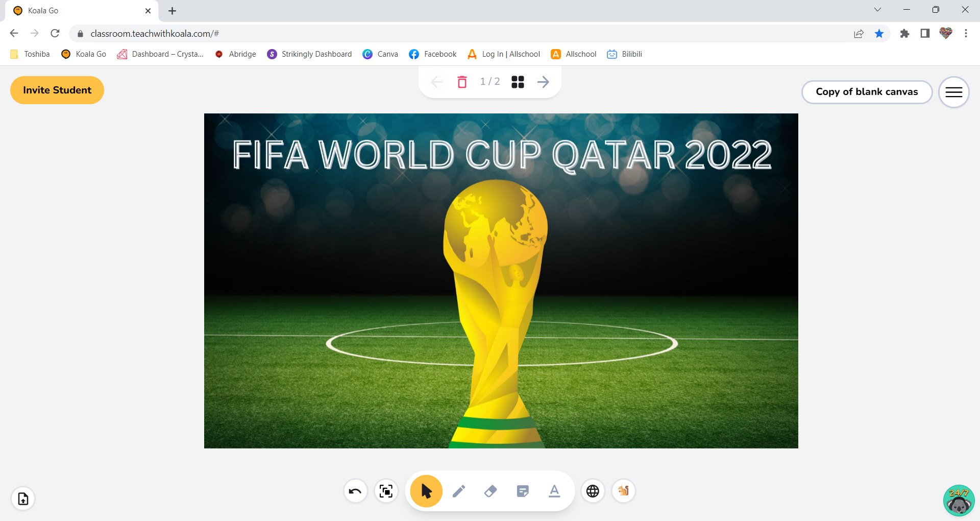This screenshot has height=521, width=980.
Task: Open the 24/7 koala support chat
Action: click(x=959, y=501)
